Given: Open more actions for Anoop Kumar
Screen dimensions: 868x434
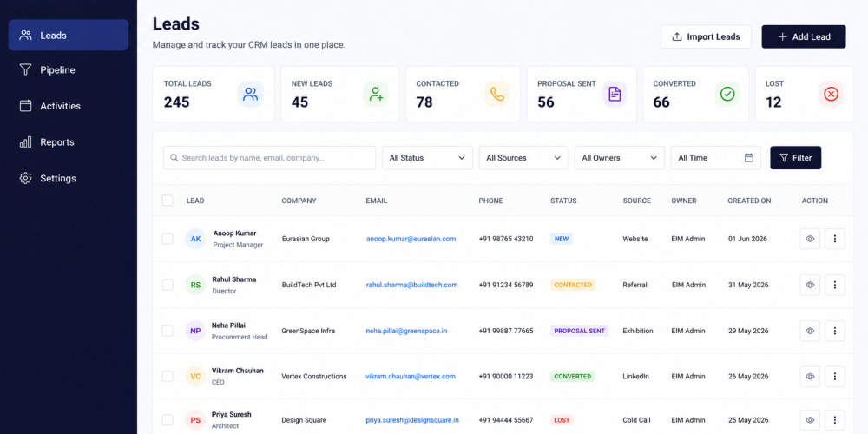Looking at the screenshot, I should 835,239.
